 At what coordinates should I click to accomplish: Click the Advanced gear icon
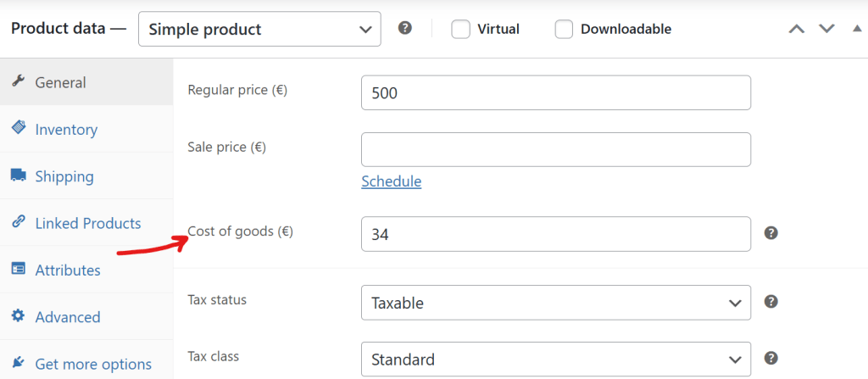point(19,315)
